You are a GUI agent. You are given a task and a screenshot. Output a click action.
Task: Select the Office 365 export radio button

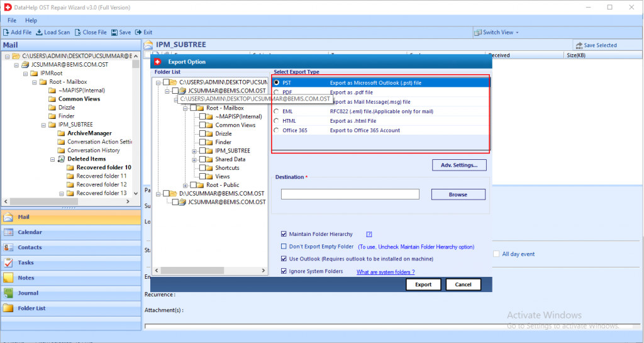click(x=277, y=130)
